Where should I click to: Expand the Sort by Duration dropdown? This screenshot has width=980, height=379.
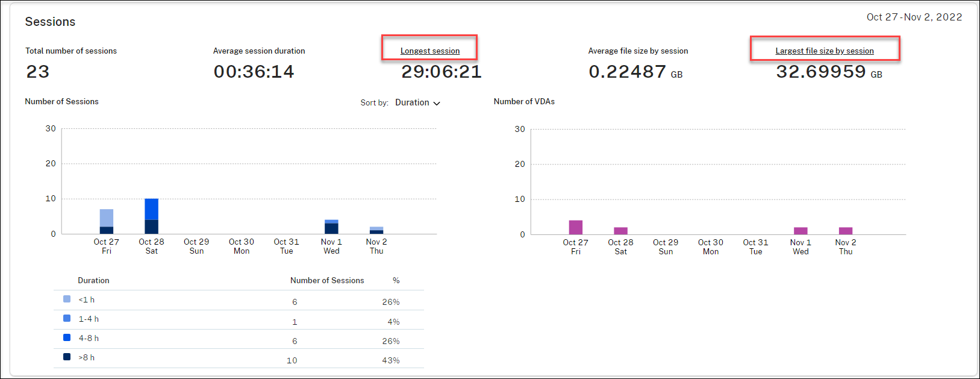[417, 102]
